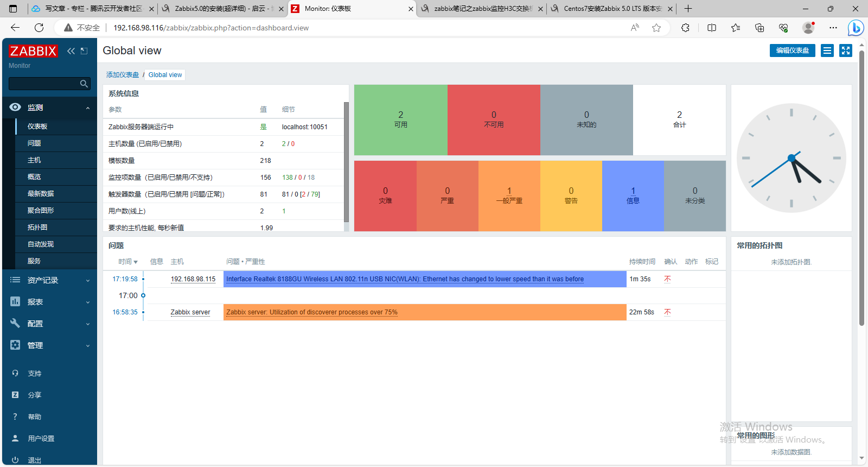Click the analog clock widget
Image resolution: width=868 pixels, height=467 pixels.
tap(792, 158)
